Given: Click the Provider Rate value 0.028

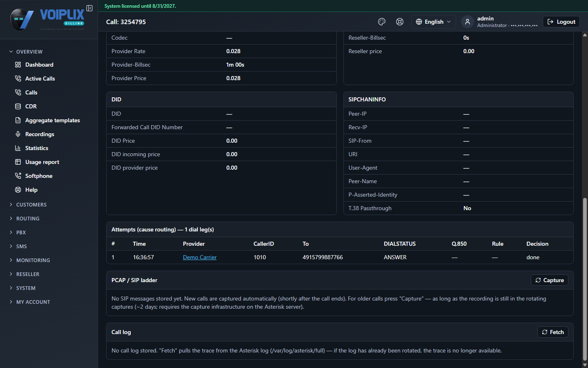Looking at the screenshot, I should click(233, 51).
